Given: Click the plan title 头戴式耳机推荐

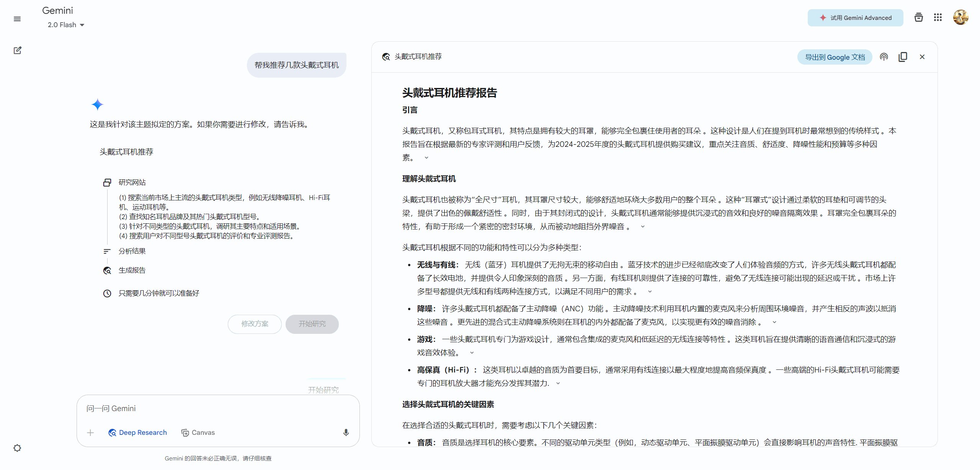Looking at the screenshot, I should coord(126,152).
